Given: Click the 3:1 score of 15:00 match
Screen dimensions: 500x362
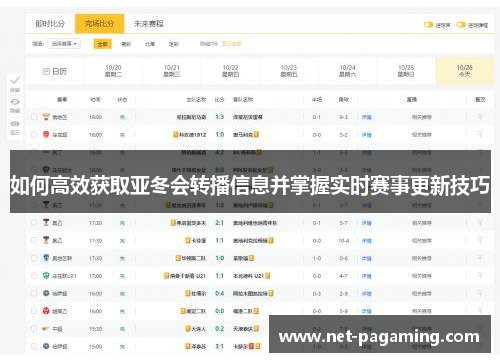Looking at the screenshot, I should click(220, 346).
